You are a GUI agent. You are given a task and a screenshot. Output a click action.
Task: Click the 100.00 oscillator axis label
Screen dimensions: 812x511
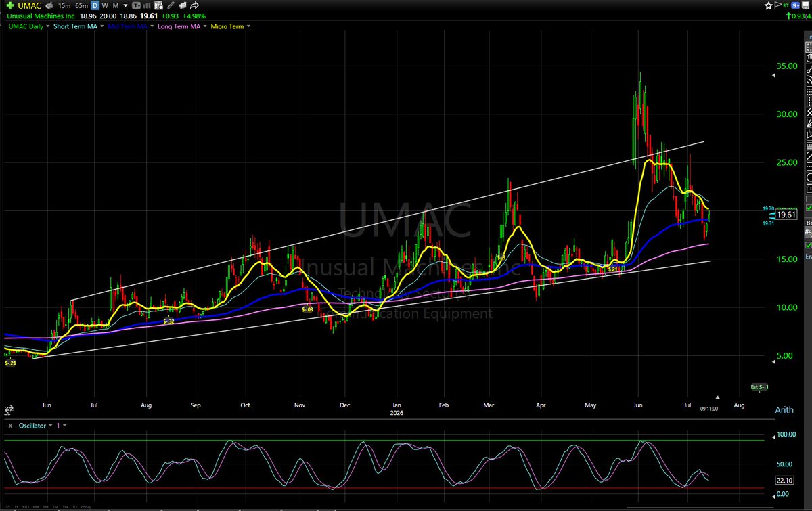point(786,435)
